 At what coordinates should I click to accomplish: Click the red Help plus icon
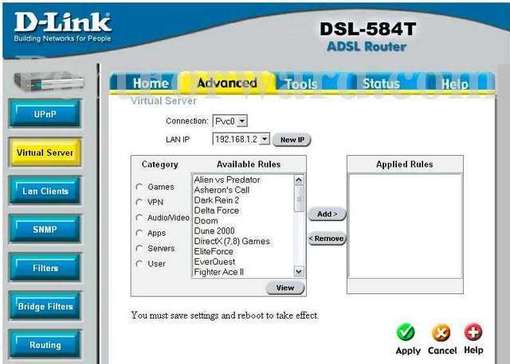473,332
